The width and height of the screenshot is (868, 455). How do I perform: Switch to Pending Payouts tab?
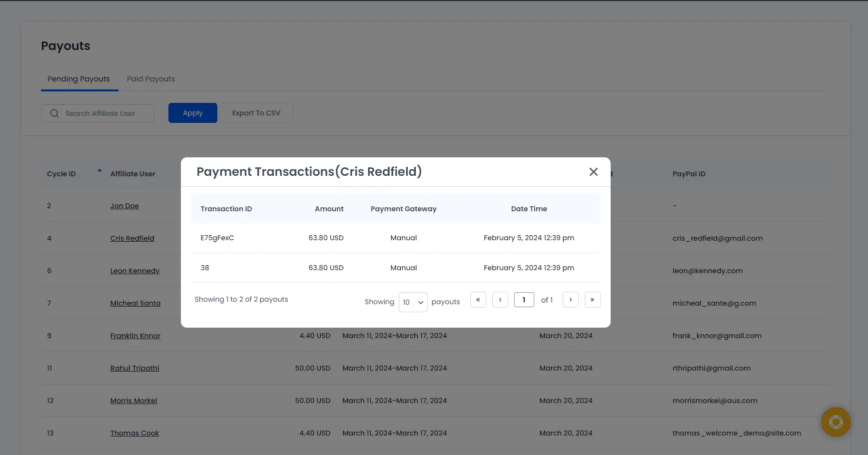pyautogui.click(x=78, y=79)
